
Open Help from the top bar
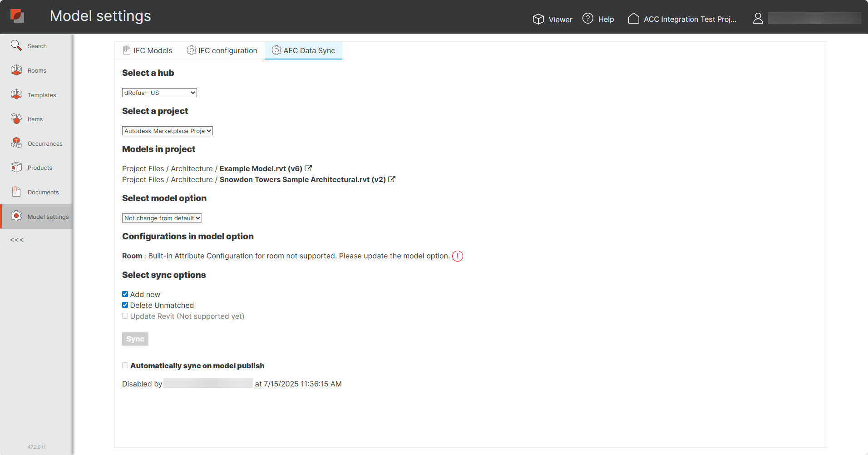pyautogui.click(x=598, y=19)
